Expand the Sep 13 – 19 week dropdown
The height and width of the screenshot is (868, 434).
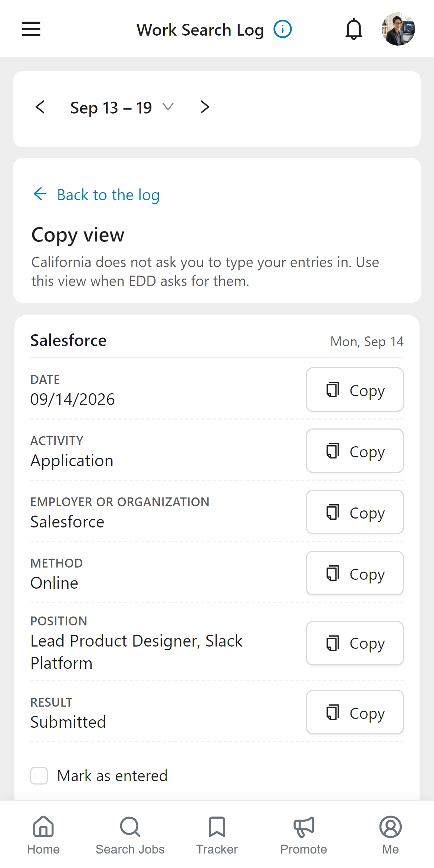[x=122, y=108]
